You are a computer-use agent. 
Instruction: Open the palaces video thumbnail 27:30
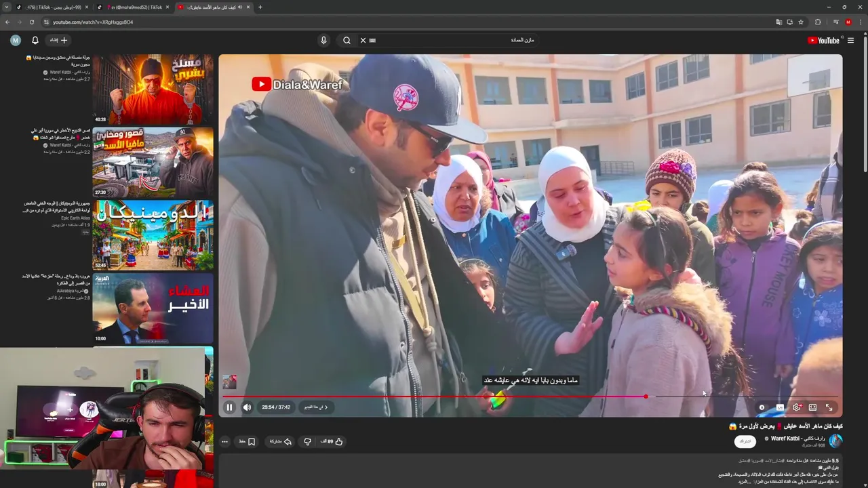(x=153, y=163)
